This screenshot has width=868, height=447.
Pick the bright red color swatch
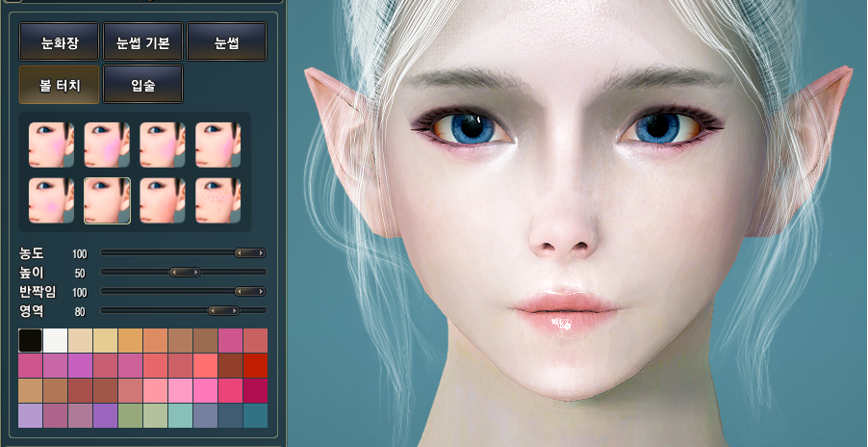tap(255, 365)
